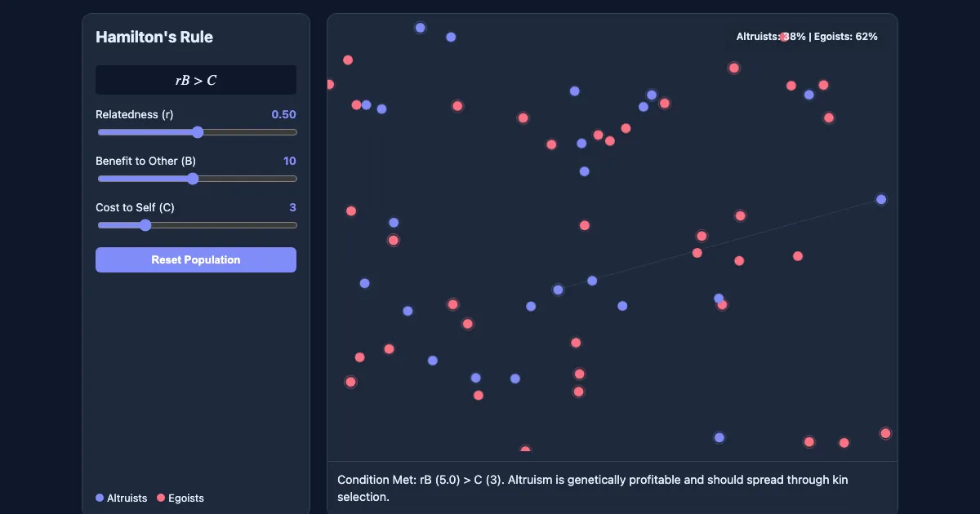Click the Relatedness (r) label
The image size is (980, 514).
point(134,114)
